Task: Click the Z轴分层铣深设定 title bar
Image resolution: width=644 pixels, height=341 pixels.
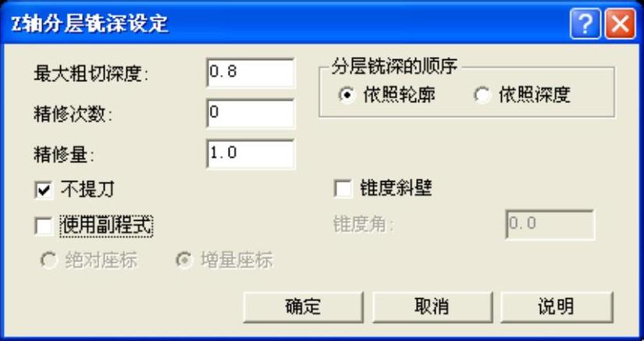Action: pyautogui.click(x=287, y=25)
